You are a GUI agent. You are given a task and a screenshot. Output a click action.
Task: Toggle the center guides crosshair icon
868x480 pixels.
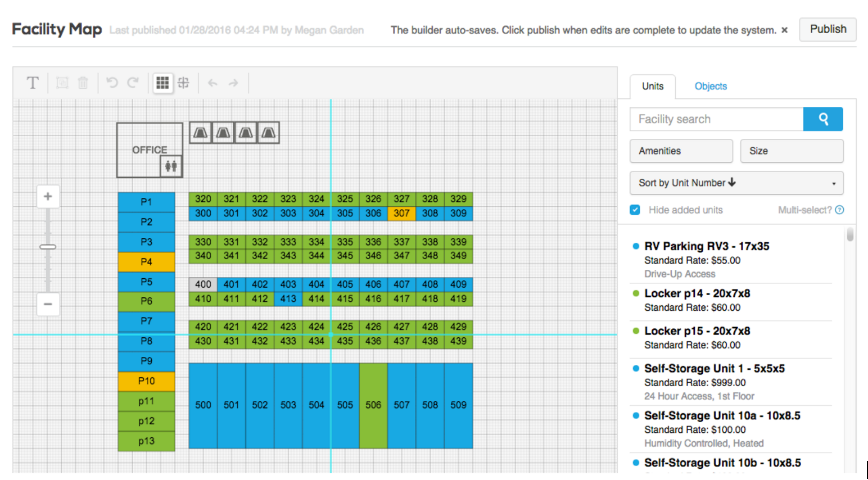tap(184, 83)
